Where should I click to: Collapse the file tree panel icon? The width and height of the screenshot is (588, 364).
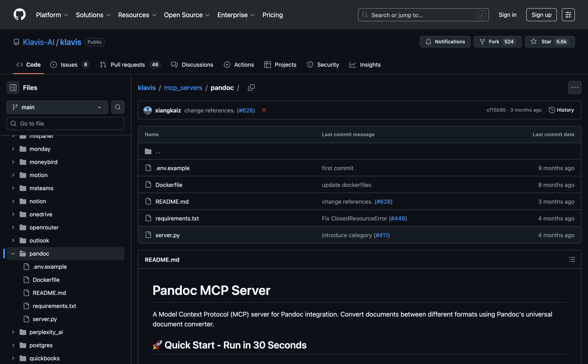point(13,88)
